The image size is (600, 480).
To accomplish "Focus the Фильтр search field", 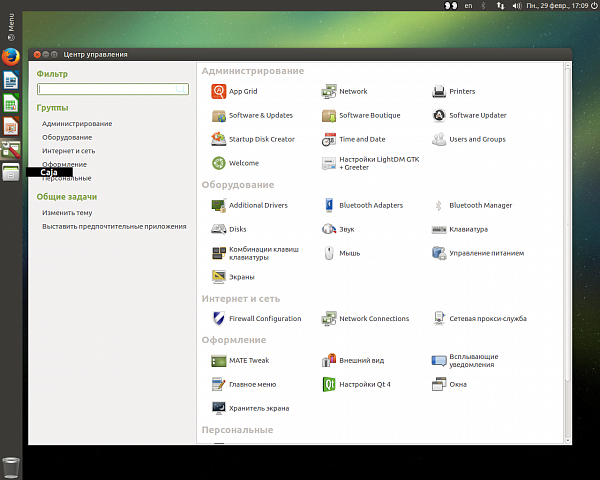I will click(x=113, y=89).
